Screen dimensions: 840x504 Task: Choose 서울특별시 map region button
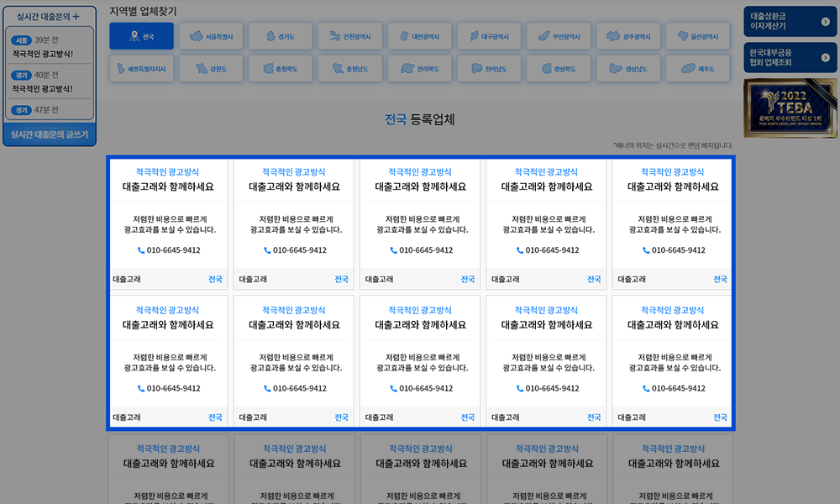212,37
